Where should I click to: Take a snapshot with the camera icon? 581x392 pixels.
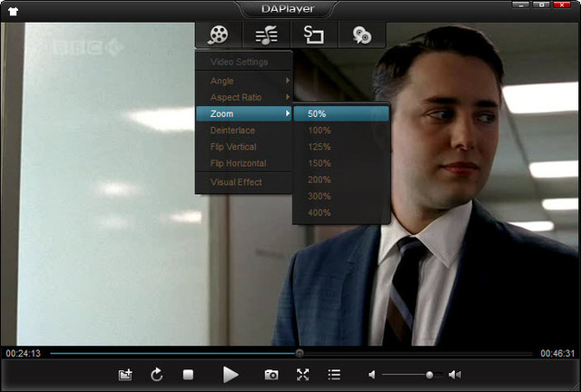click(x=271, y=374)
